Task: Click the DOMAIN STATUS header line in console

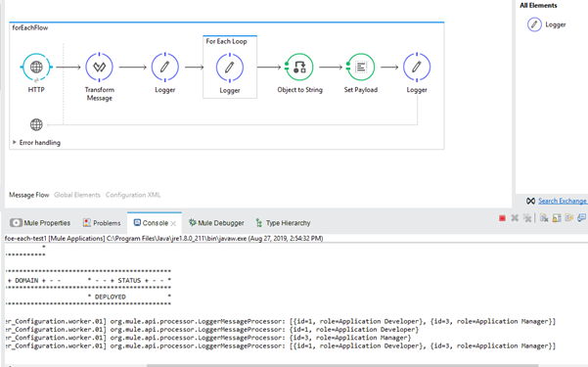Action: coord(89,281)
